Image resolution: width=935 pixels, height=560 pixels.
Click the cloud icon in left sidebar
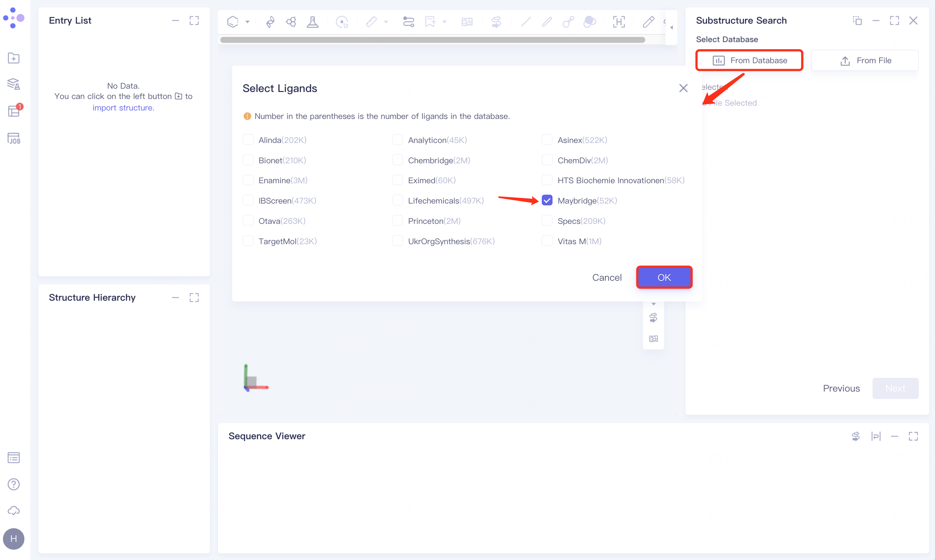14,511
